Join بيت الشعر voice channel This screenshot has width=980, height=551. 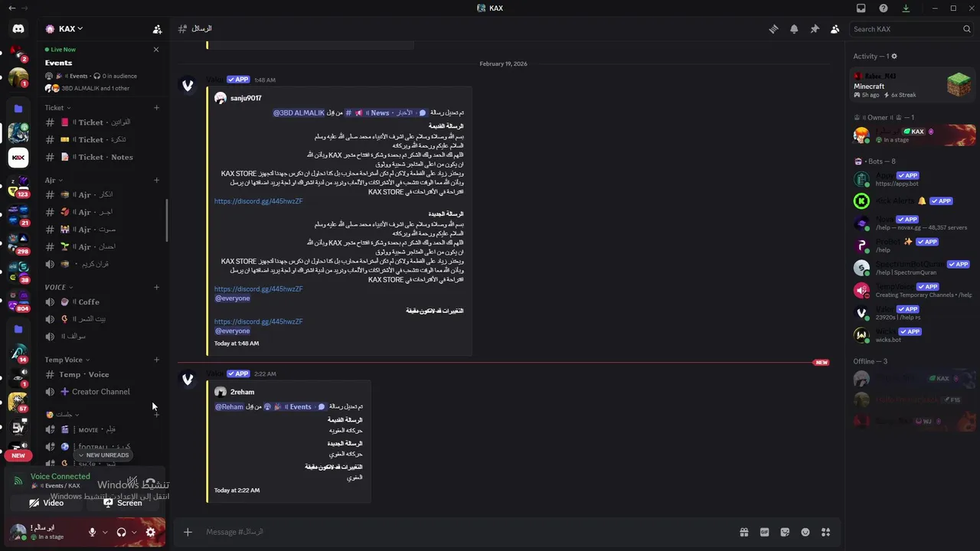pyautogui.click(x=102, y=319)
